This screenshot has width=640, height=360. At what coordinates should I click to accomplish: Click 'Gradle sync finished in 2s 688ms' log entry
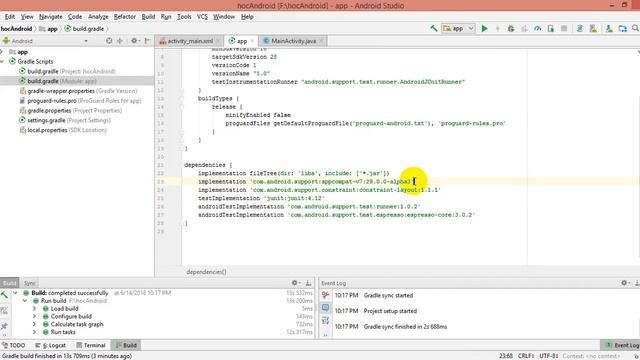(405, 327)
